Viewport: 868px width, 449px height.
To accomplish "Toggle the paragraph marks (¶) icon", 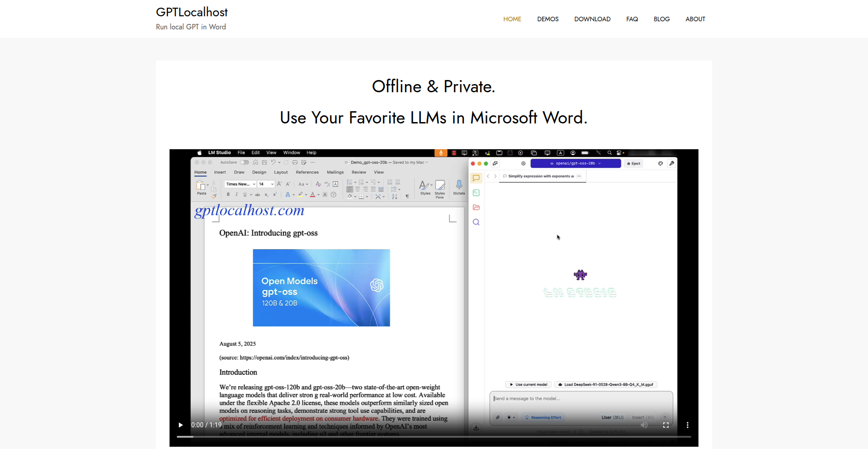I will click(x=407, y=196).
